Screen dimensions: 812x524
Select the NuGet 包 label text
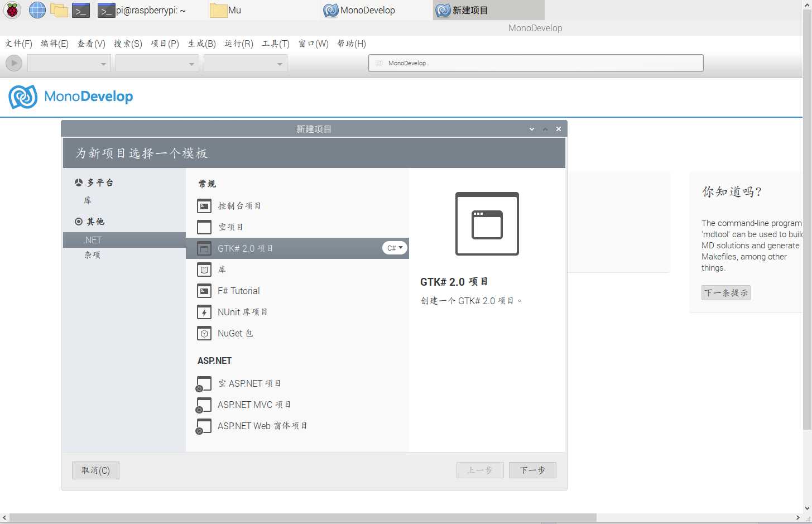(236, 333)
